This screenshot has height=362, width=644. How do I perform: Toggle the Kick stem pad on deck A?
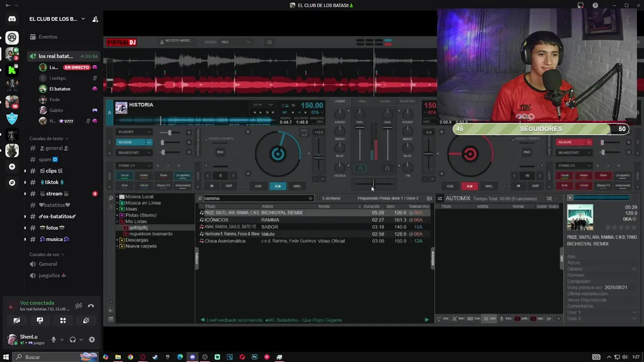(x=125, y=186)
